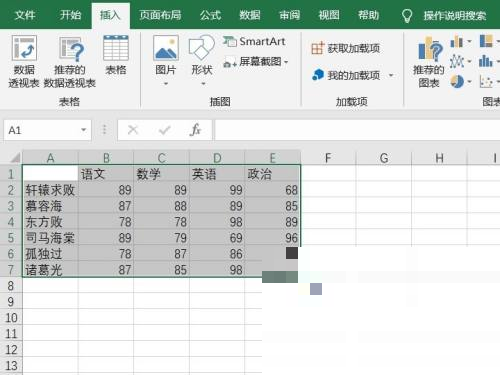
Task: Click the formula bar cancel X
Action: (x=133, y=130)
